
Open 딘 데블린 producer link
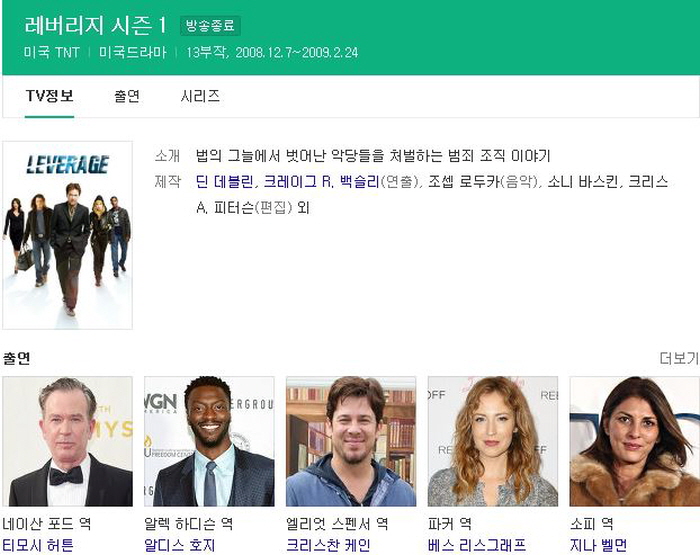224,182
